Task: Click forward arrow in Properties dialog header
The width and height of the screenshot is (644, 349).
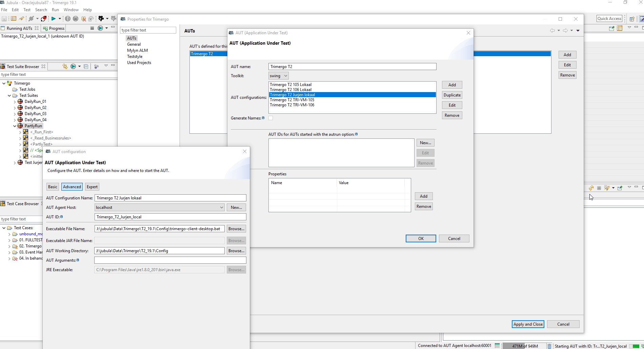Action: point(565,30)
